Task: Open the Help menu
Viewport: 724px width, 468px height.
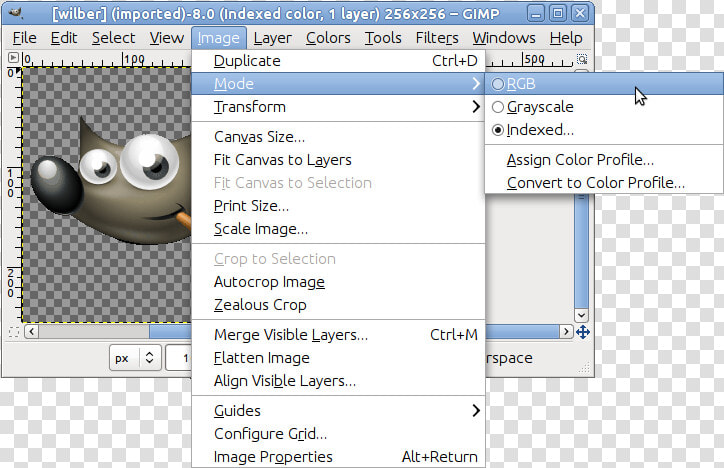Action: [x=566, y=38]
